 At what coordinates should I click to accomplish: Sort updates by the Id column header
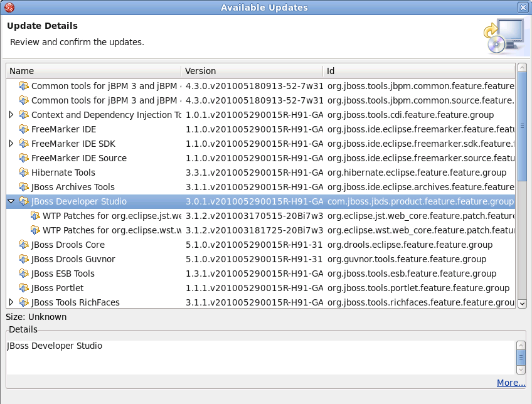(x=418, y=71)
